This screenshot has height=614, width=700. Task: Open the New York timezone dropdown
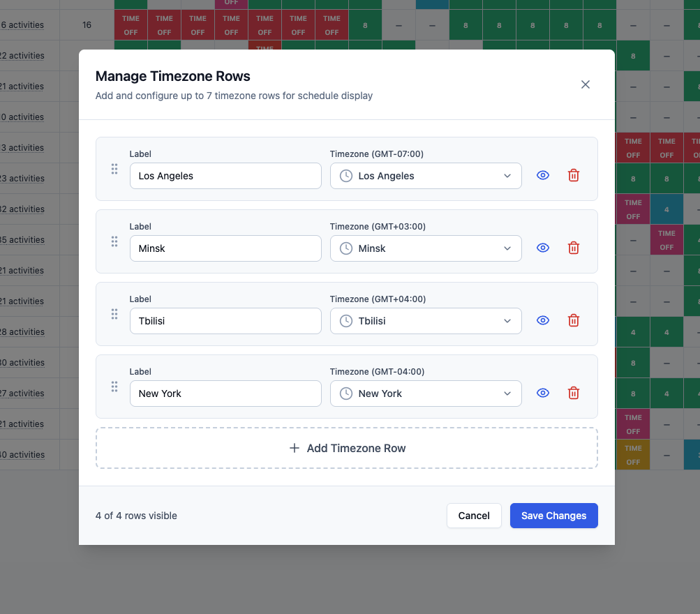[x=426, y=394]
